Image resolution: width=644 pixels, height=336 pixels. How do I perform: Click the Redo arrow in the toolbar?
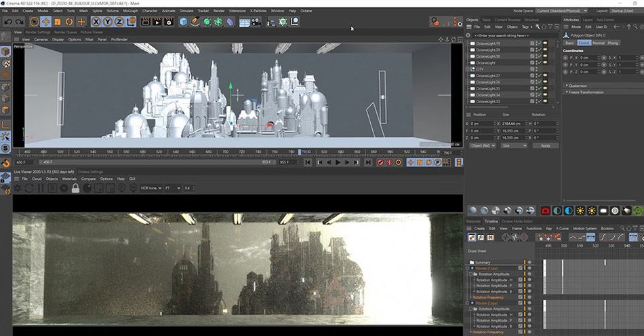coord(19,22)
